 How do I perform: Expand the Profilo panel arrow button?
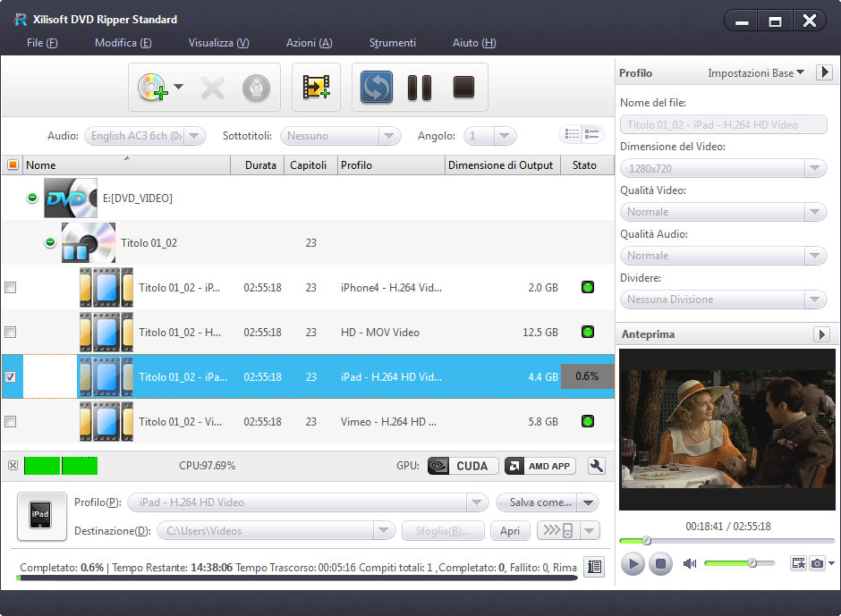[x=824, y=72]
